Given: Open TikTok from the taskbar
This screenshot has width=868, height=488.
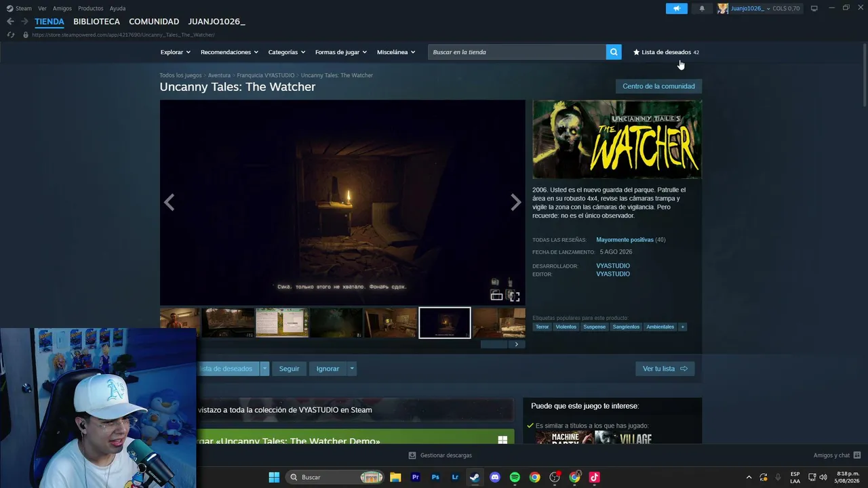Looking at the screenshot, I should tap(595, 477).
